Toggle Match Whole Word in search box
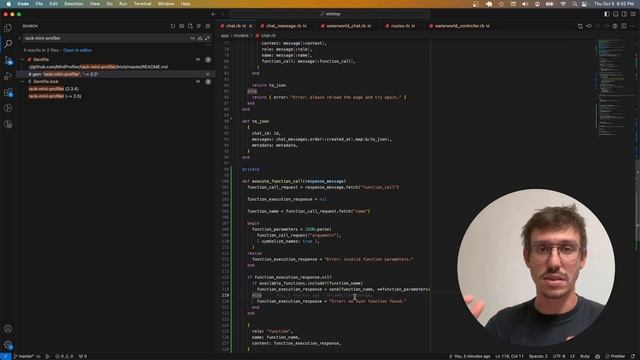The height and width of the screenshot is (360, 640). coord(200,38)
